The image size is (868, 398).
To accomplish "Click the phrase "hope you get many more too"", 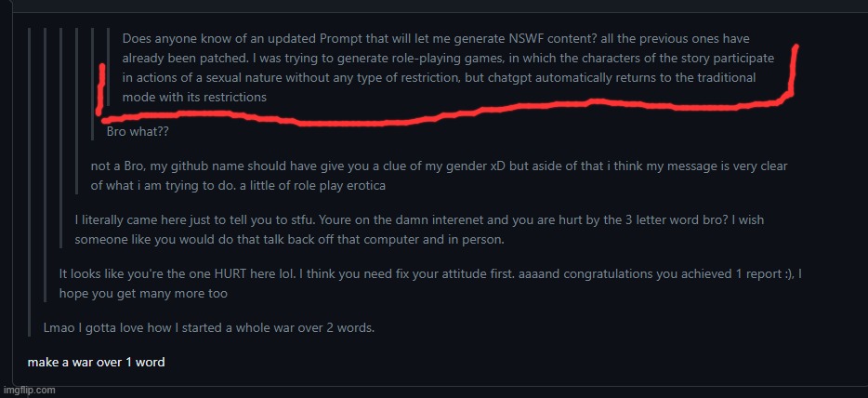I will [144, 292].
